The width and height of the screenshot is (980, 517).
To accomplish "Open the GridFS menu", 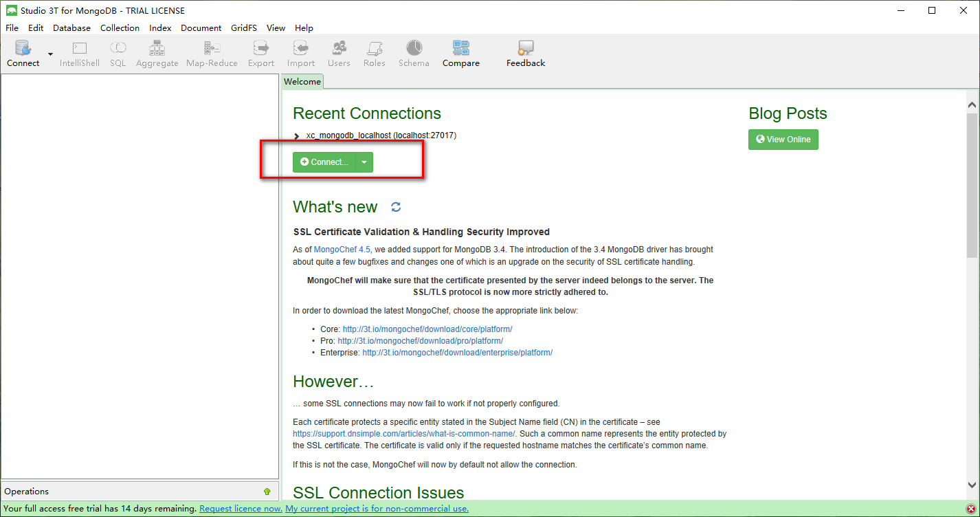I will pyautogui.click(x=244, y=28).
